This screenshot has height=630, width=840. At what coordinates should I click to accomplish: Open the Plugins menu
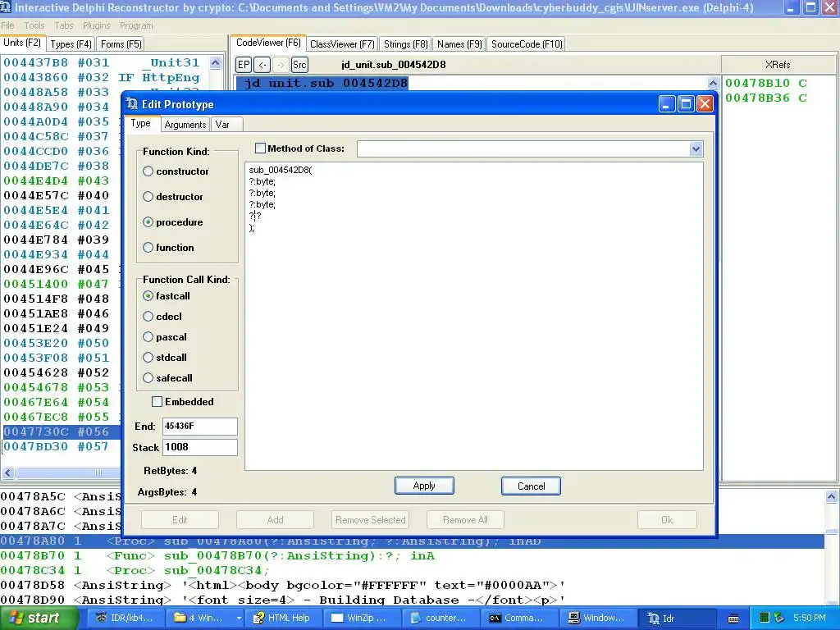(x=97, y=25)
